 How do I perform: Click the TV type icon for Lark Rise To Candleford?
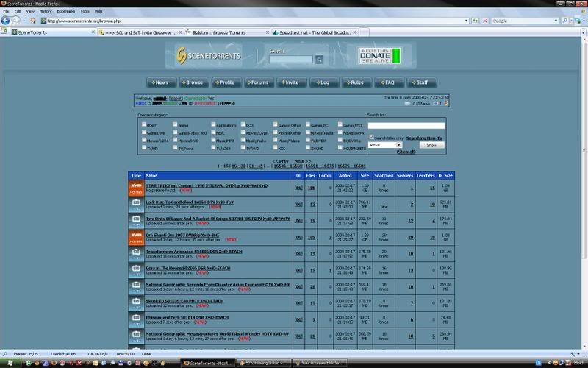point(136,205)
